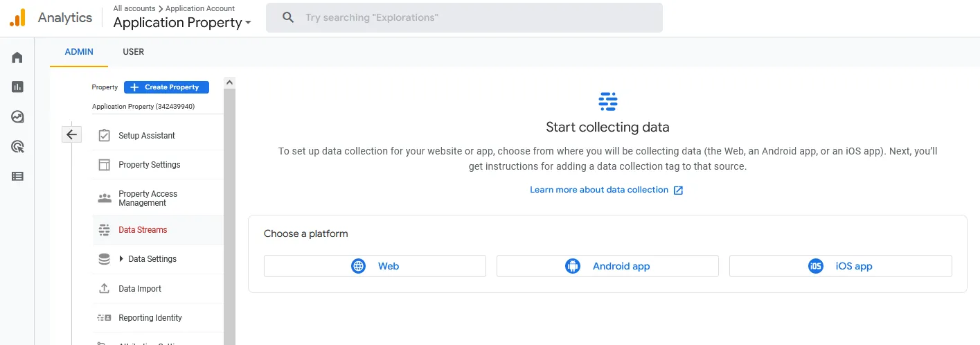This screenshot has width=980, height=345.
Task: Click the Property Access Management people icon
Action: (105, 198)
